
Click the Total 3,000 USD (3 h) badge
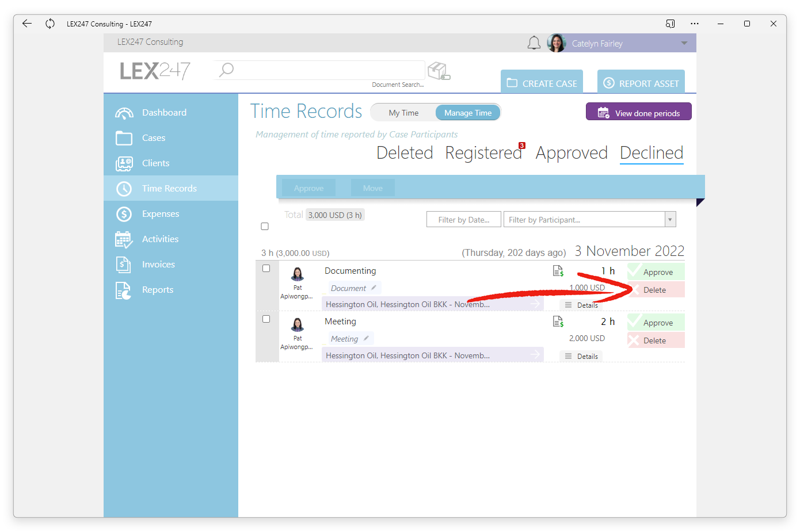pos(335,215)
